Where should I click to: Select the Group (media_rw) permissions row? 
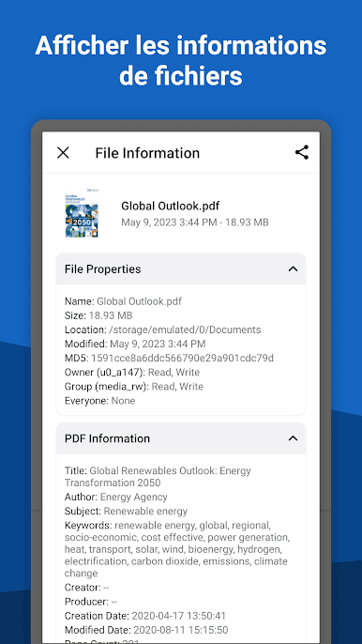134,386
